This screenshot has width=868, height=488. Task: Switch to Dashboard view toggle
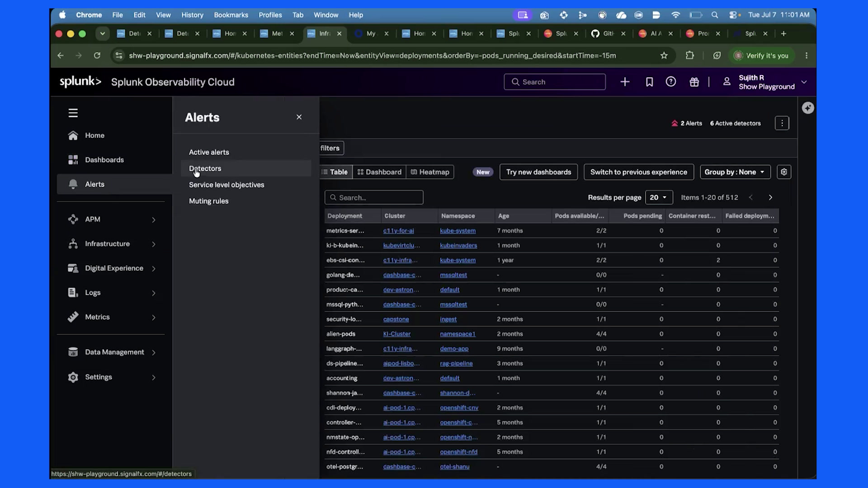pos(379,172)
